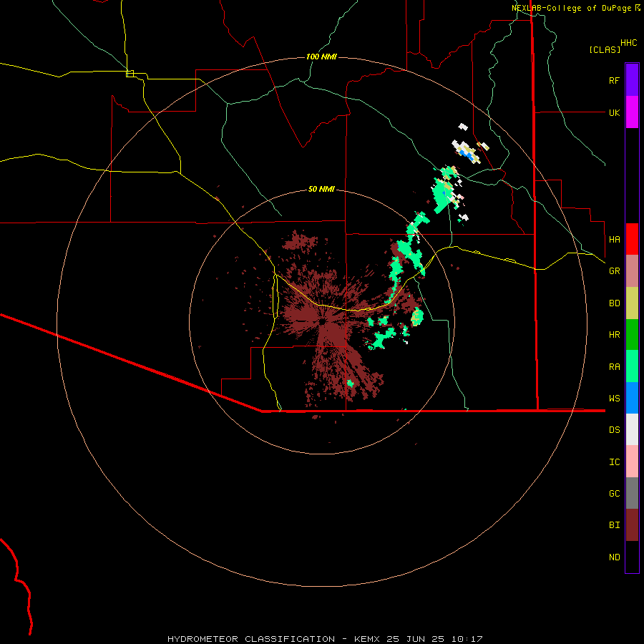This screenshot has width=644, height=644.
Task: Click the GR legend label
Action: (614, 271)
